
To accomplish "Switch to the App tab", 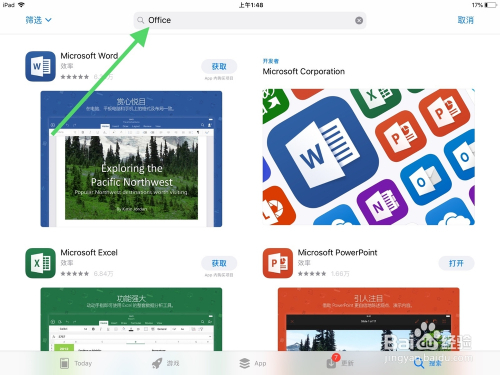I will (x=253, y=363).
